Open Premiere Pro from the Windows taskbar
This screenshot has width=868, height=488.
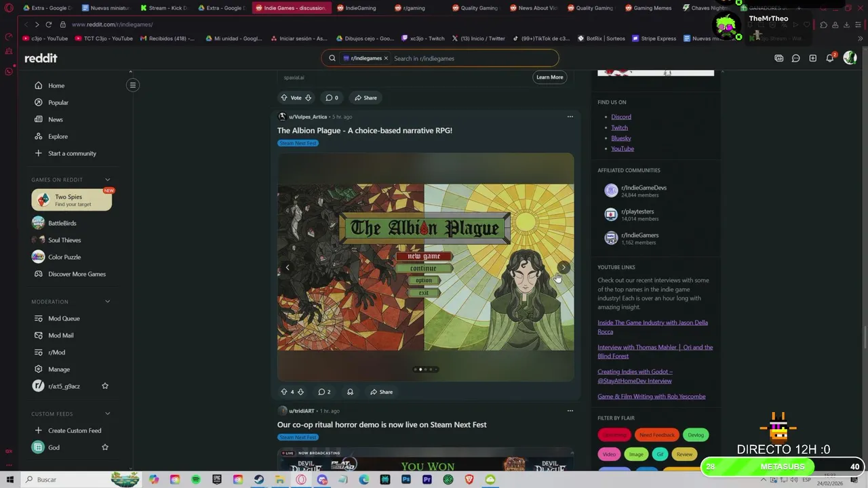click(x=427, y=479)
